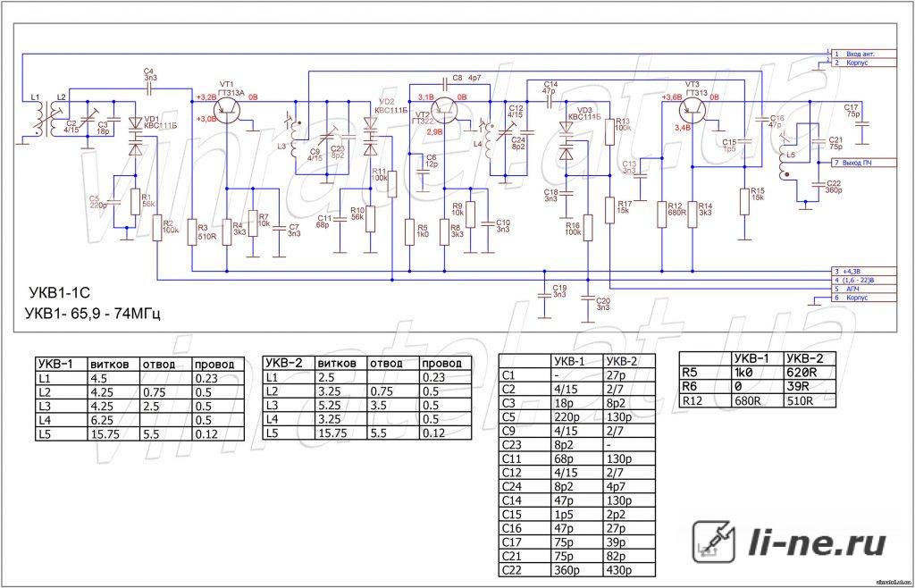This screenshot has height=588, width=915.
Task: Click the 'R17 15k' resistor label
Action: click(x=623, y=207)
